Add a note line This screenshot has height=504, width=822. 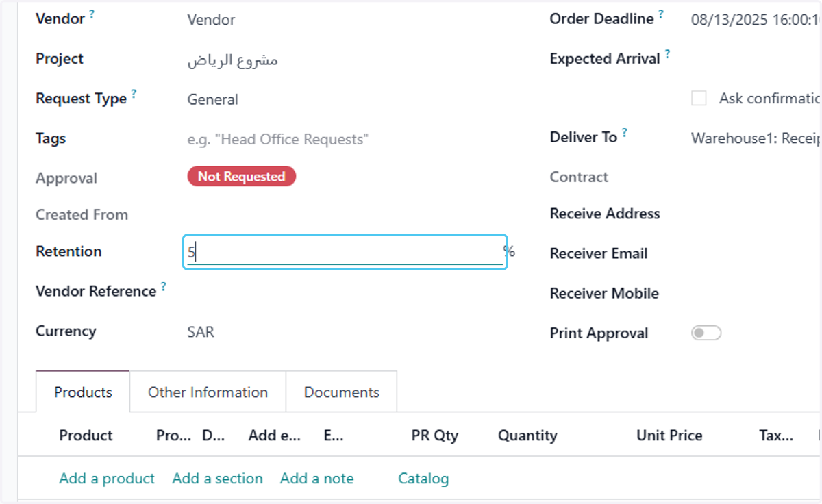tap(316, 479)
